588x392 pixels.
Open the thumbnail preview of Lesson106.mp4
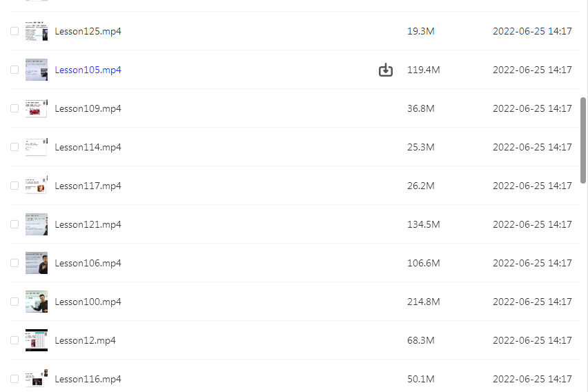click(x=37, y=263)
